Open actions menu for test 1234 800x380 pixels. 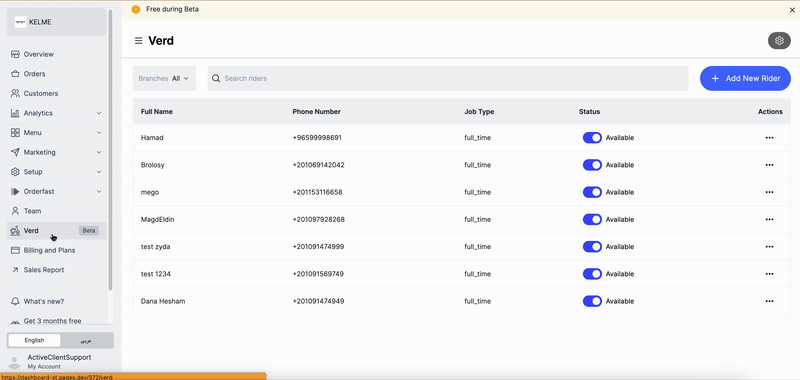click(x=769, y=274)
